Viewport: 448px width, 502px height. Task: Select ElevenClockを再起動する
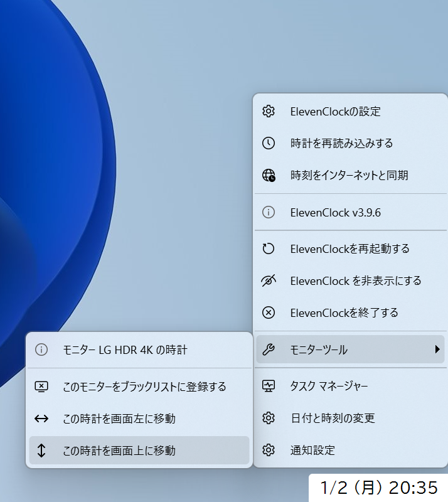[x=350, y=248]
